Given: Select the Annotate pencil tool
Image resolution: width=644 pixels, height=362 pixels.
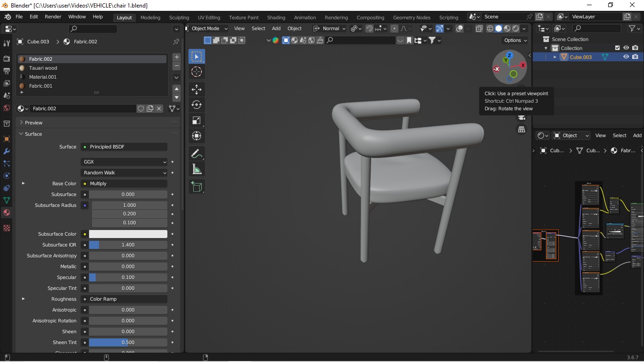Looking at the screenshot, I should point(197,154).
